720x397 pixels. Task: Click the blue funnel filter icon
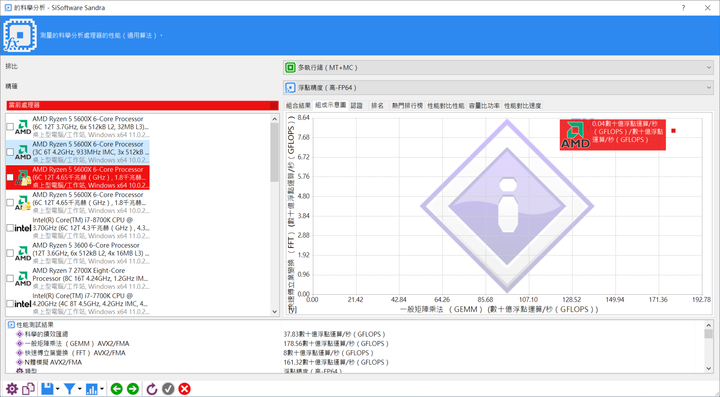click(69, 389)
